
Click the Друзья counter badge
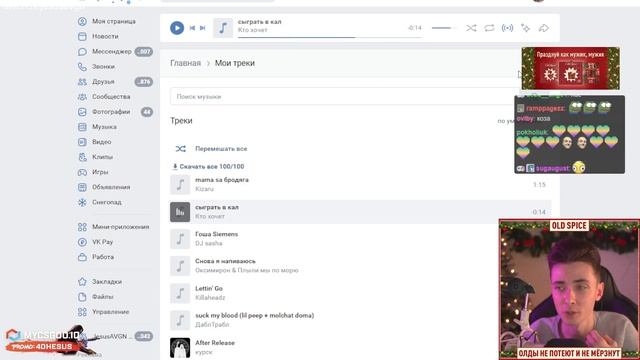pos(144,82)
